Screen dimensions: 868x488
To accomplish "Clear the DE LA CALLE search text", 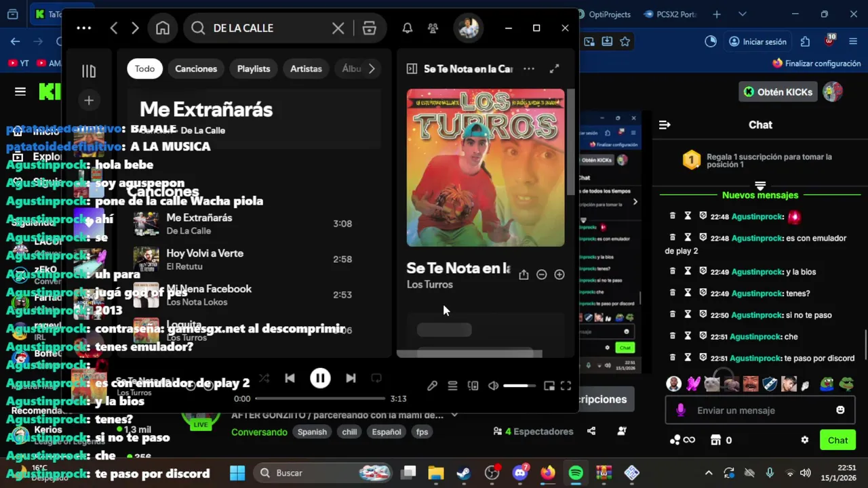I will (x=338, y=28).
